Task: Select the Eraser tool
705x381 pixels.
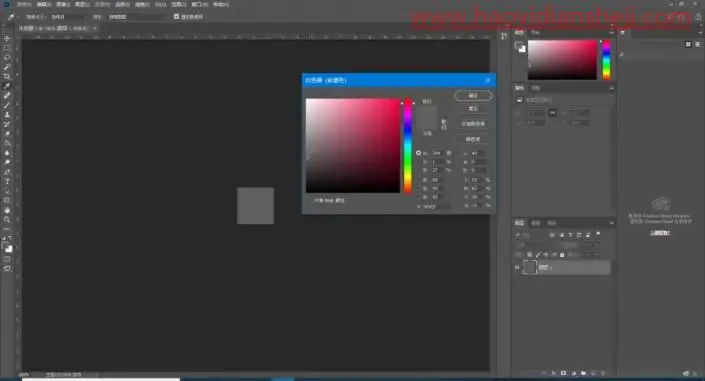Action: 7,134
